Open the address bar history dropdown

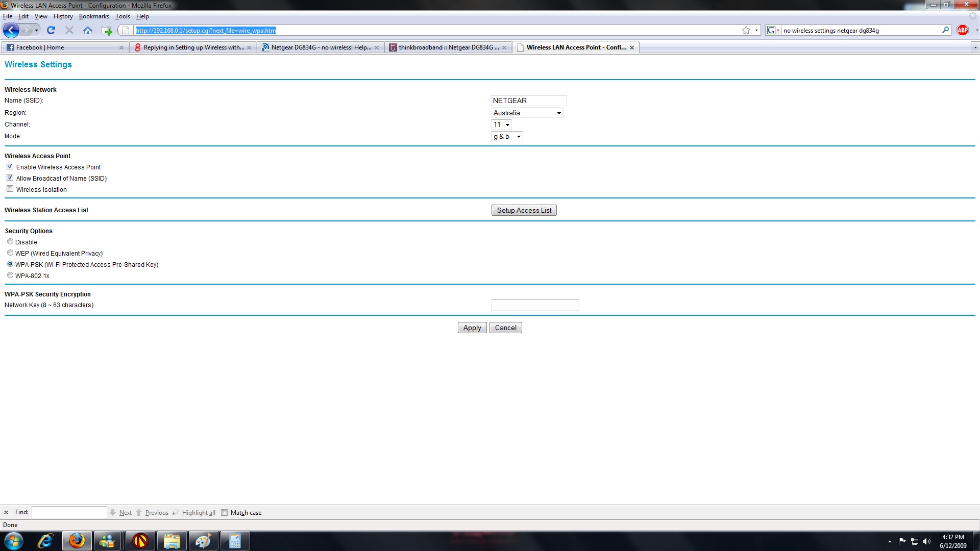pyautogui.click(x=756, y=31)
